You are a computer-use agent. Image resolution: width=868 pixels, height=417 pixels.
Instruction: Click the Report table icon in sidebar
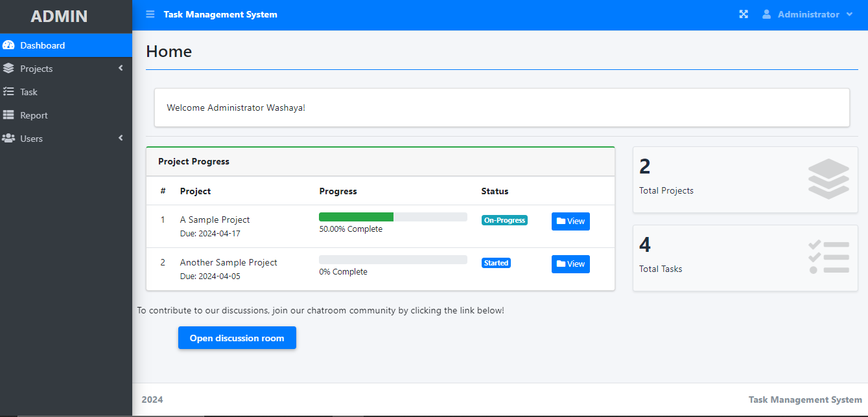8,115
